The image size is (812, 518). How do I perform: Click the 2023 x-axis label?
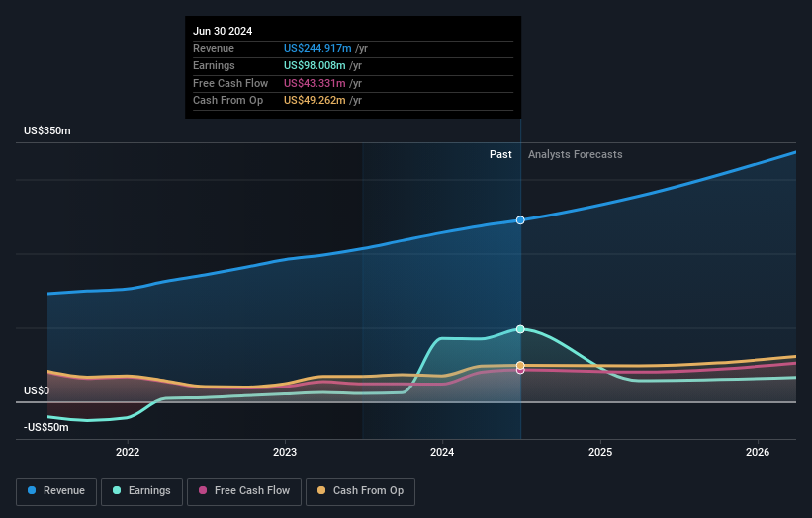click(x=285, y=453)
